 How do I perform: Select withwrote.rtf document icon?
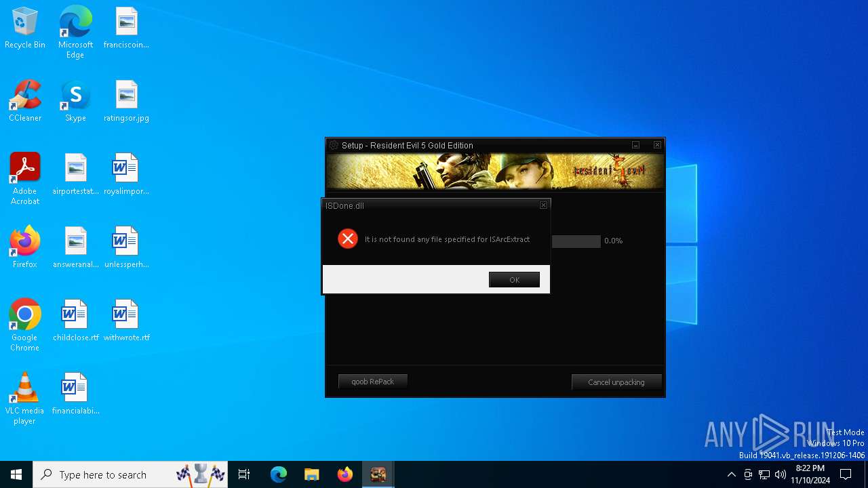click(126, 321)
